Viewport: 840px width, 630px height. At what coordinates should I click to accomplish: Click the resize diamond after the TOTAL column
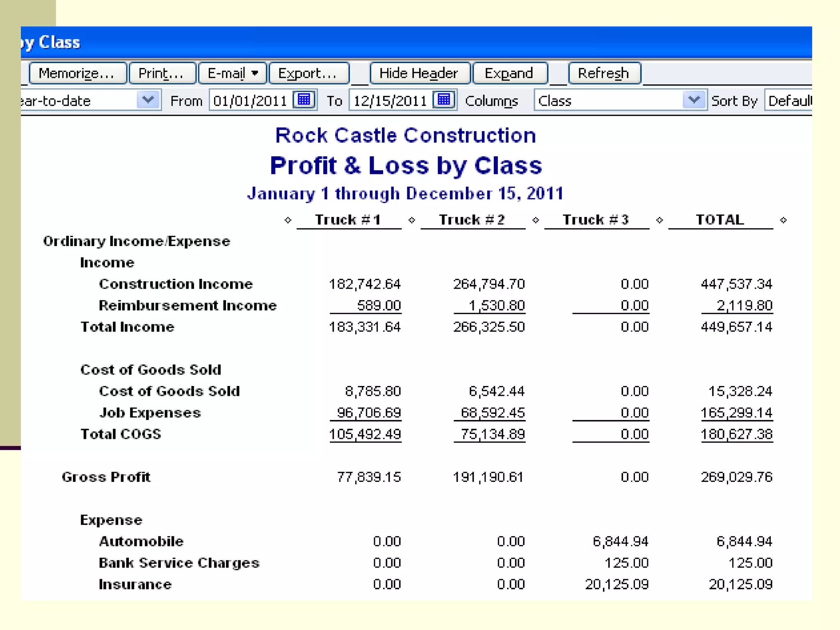tap(783, 220)
